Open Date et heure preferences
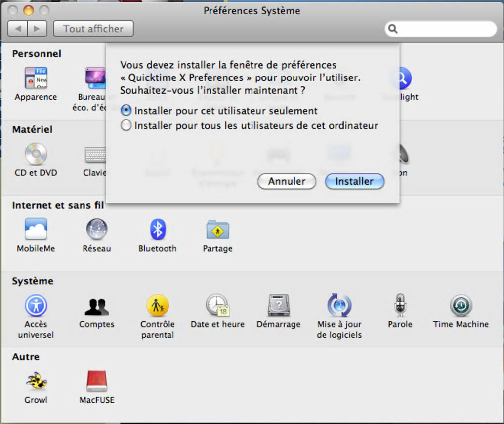This screenshot has width=504, height=424. (x=217, y=305)
